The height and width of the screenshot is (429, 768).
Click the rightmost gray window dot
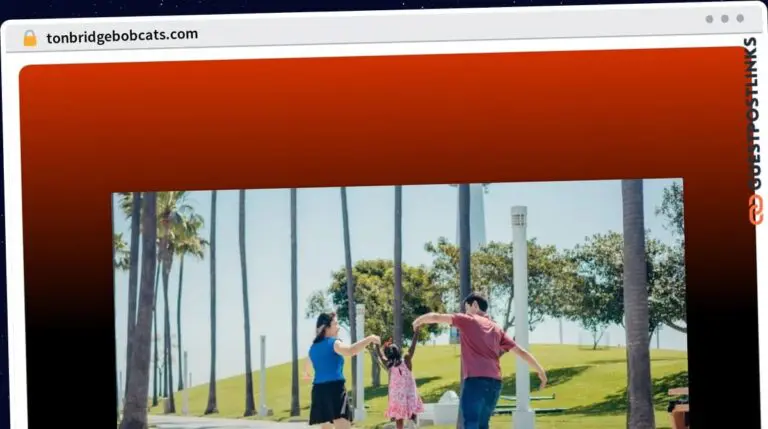click(x=740, y=18)
